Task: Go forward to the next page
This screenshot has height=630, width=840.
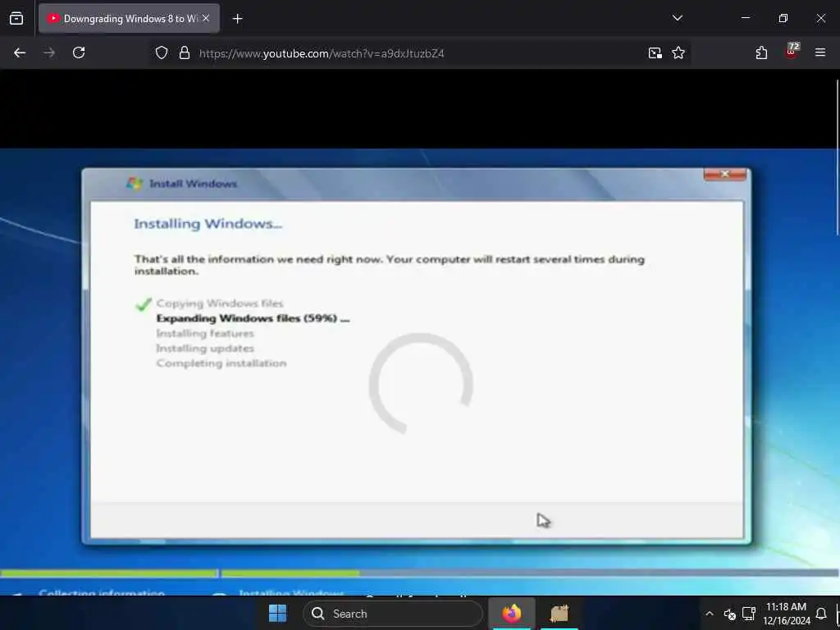Action: click(x=49, y=52)
